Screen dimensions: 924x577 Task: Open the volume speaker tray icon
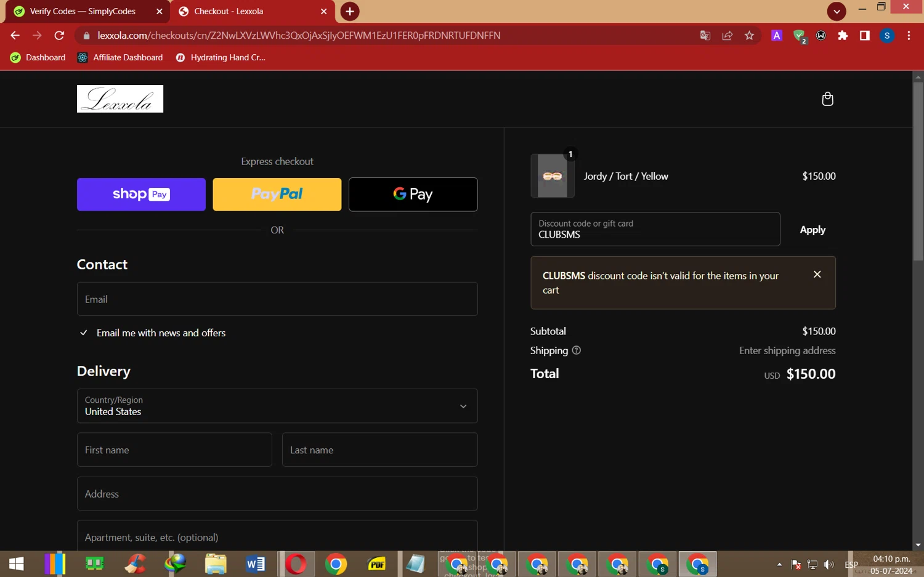pos(829,564)
